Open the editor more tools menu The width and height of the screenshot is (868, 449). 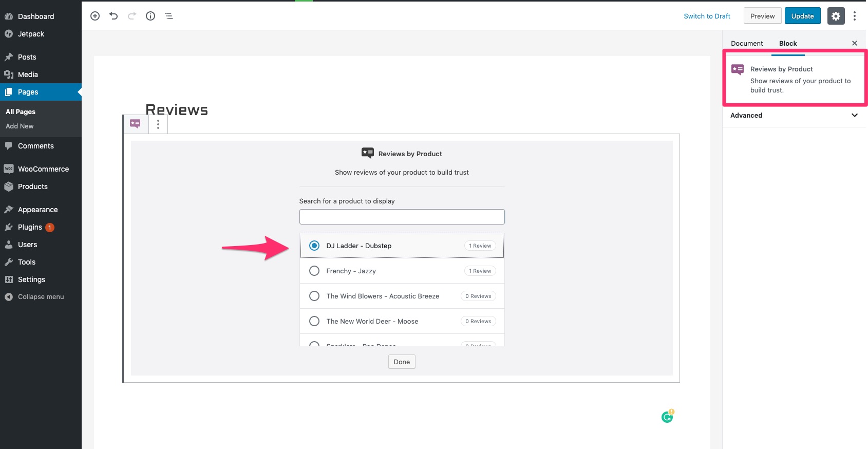[855, 16]
